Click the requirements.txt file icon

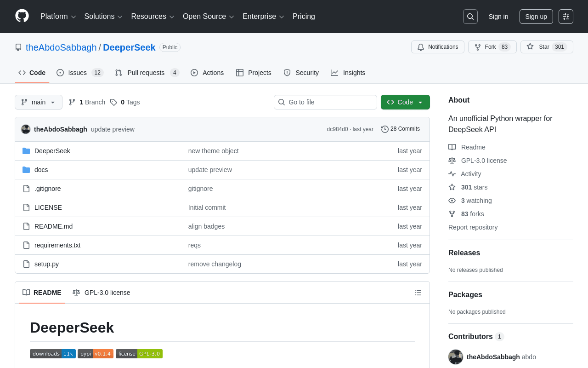(26, 245)
